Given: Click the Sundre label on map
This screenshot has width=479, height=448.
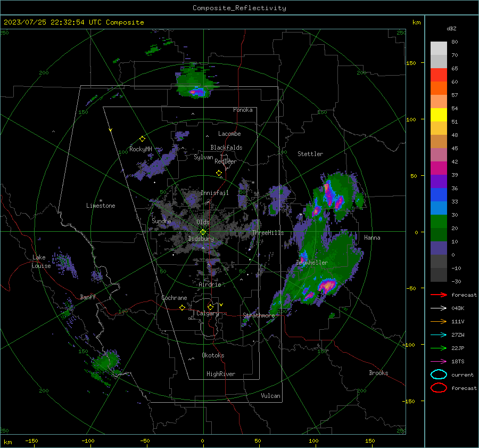Looking at the screenshot, I should (161, 221).
